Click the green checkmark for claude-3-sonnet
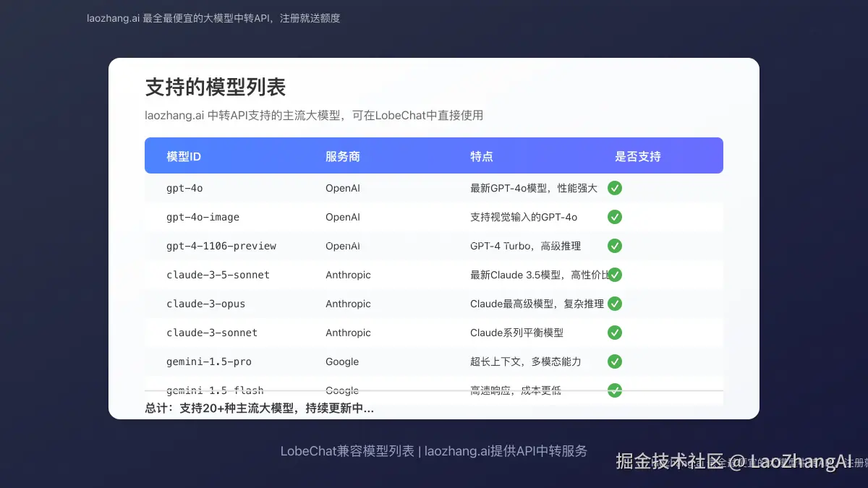Viewport: 868px width, 488px height. coord(615,333)
